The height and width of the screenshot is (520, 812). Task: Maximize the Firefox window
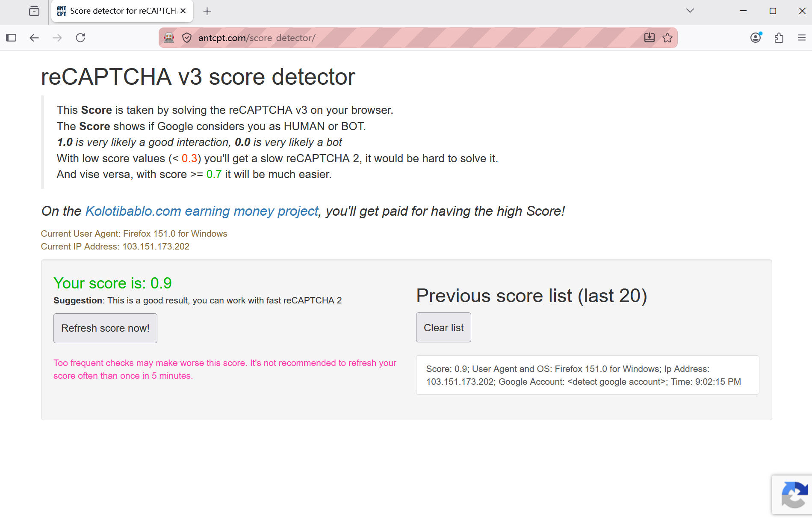click(773, 11)
